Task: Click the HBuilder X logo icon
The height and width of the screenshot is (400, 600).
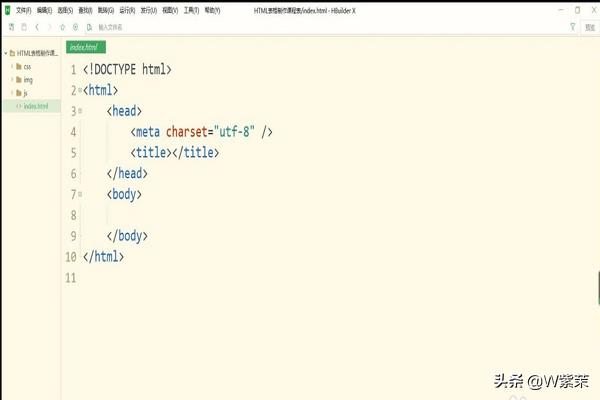Action: click(6, 10)
